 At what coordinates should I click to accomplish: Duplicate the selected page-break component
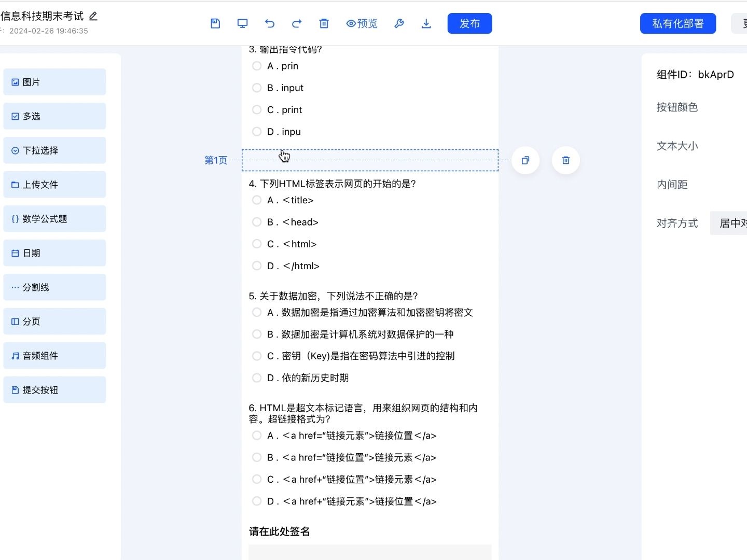[525, 160]
